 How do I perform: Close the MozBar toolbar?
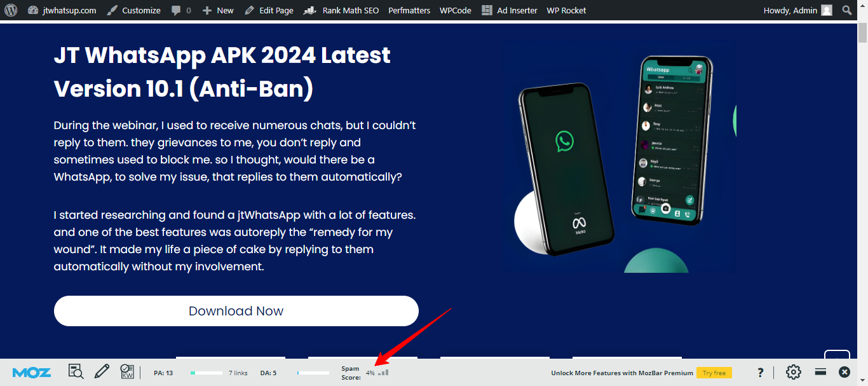click(x=844, y=372)
